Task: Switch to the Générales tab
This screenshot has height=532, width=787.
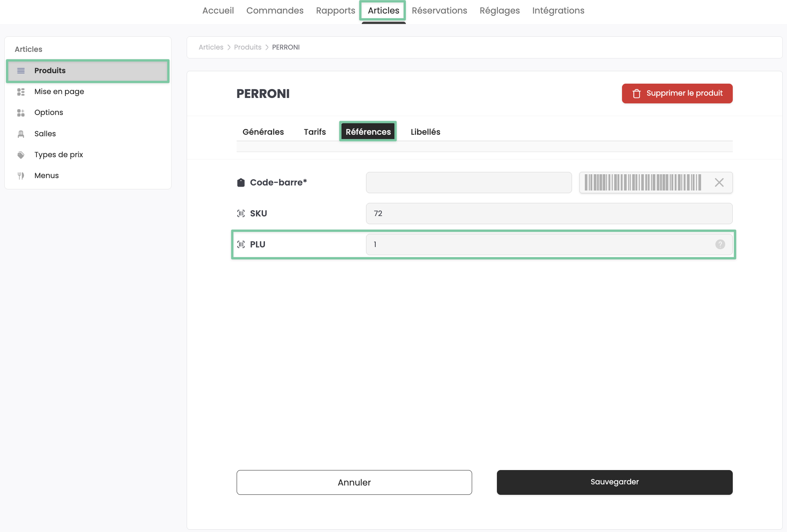Action: (263, 132)
